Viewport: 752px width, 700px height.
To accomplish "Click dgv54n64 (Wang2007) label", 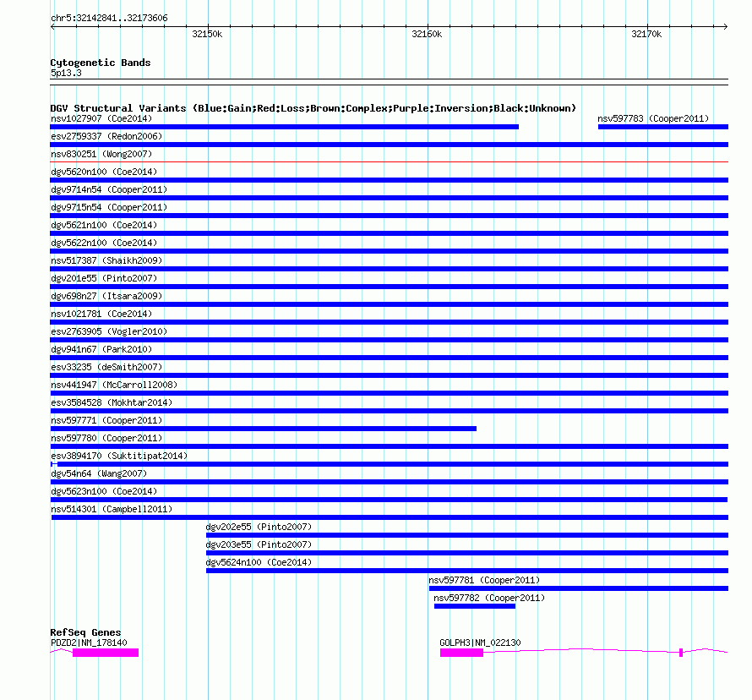I will [99, 473].
